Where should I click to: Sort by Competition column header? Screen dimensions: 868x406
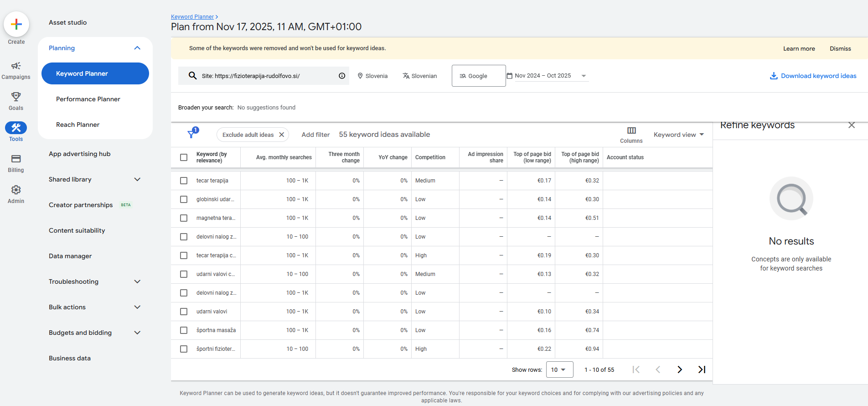(x=430, y=157)
